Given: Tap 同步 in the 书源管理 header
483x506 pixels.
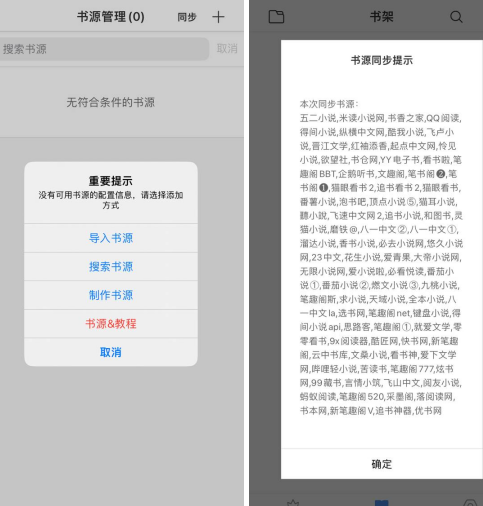Looking at the screenshot, I should pos(187,17).
